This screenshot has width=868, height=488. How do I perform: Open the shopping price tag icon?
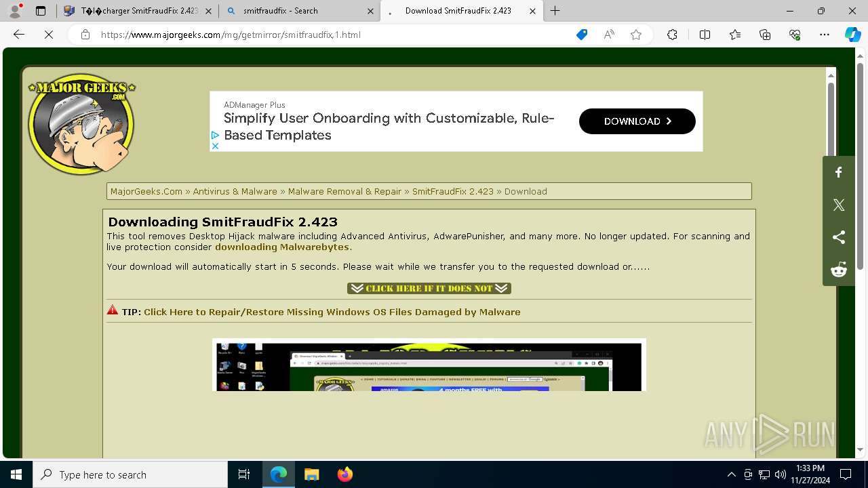[x=582, y=35]
